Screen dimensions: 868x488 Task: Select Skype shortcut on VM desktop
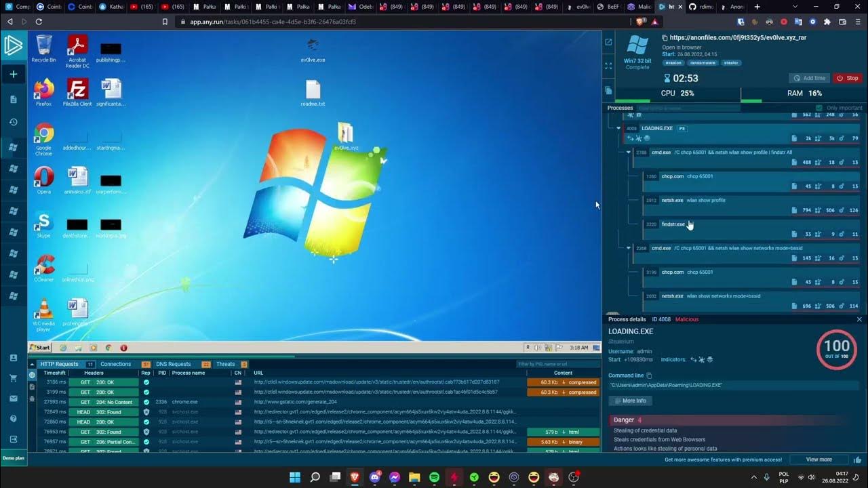click(43, 225)
